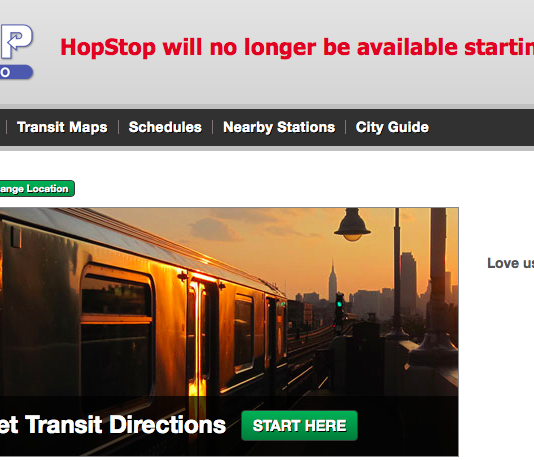Select City Guide in the navigation bar
534x460 pixels.
click(x=392, y=127)
